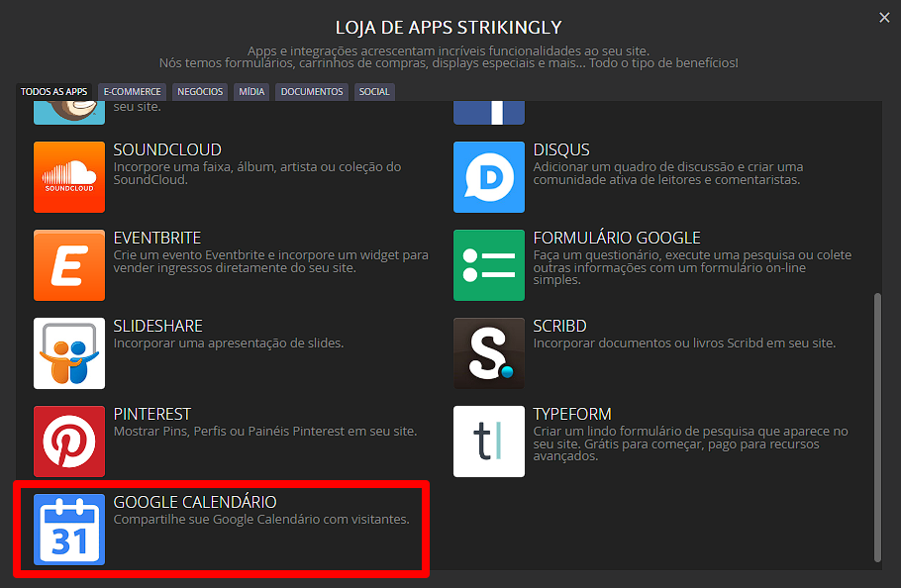Open the Negócios tab

(x=200, y=92)
